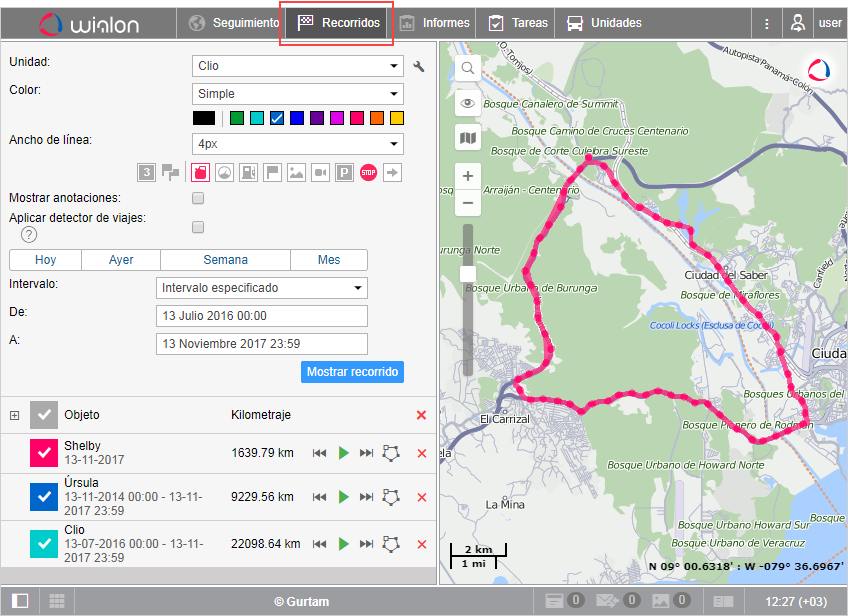Open the map layers selector icon
The width and height of the screenshot is (848, 616).
467,137
